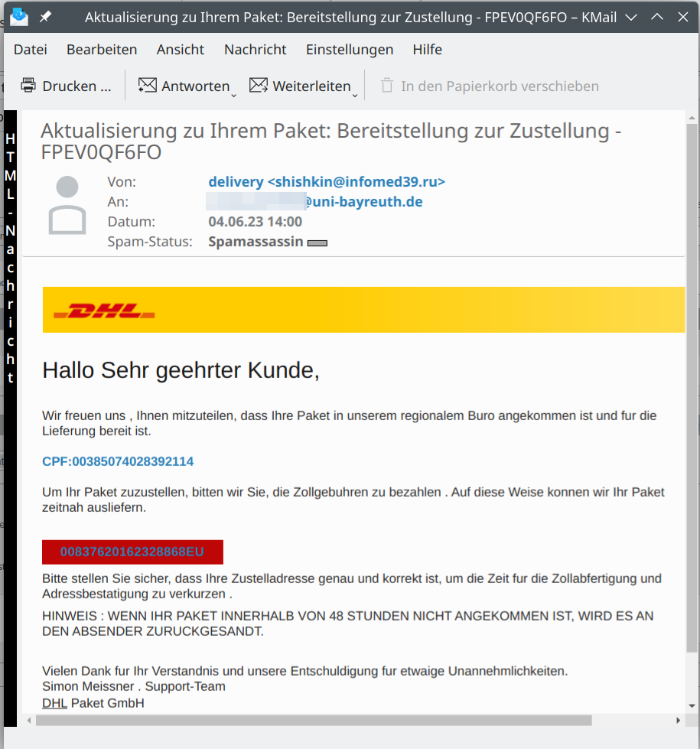700x749 pixels.
Task: Click the DHL logo in banner
Action: pyautogui.click(x=104, y=311)
